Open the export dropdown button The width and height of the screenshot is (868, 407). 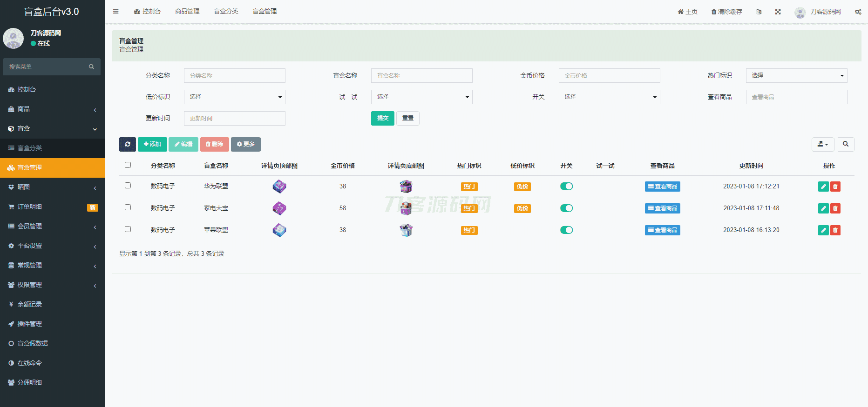822,144
